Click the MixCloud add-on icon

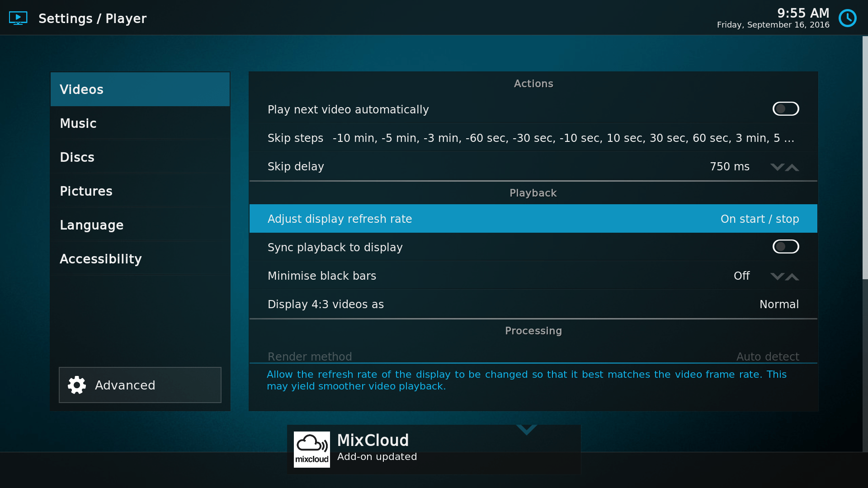[x=311, y=449]
